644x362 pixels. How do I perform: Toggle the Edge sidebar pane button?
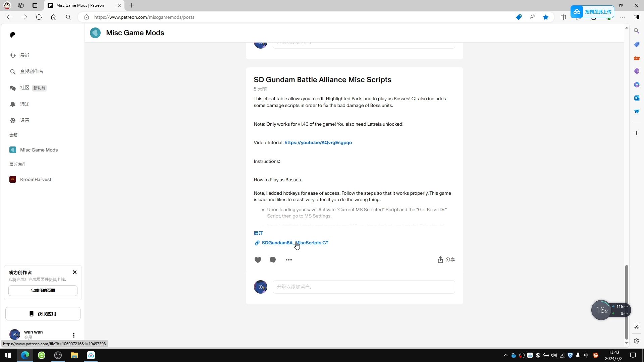pyautogui.click(x=637, y=17)
